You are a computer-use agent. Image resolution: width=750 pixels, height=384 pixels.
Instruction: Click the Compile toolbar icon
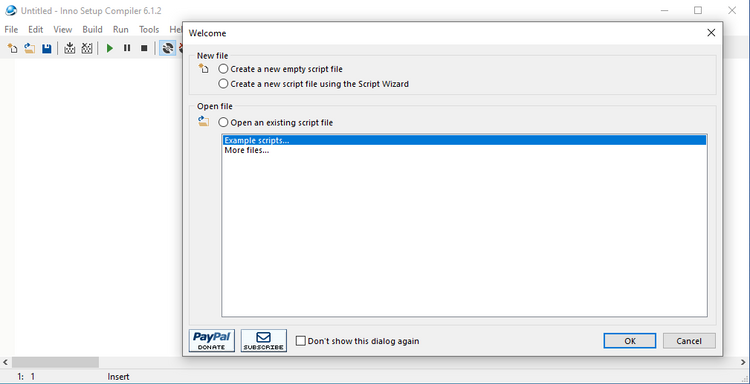[x=70, y=48]
